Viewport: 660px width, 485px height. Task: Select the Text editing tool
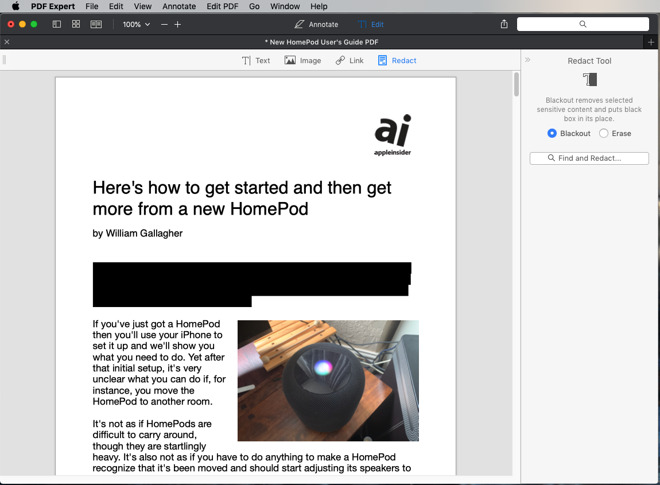(x=256, y=61)
